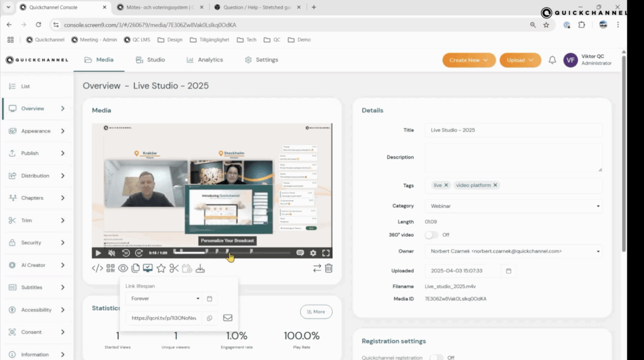Click the Description text area
This screenshot has height=360, width=644.
tap(513, 157)
